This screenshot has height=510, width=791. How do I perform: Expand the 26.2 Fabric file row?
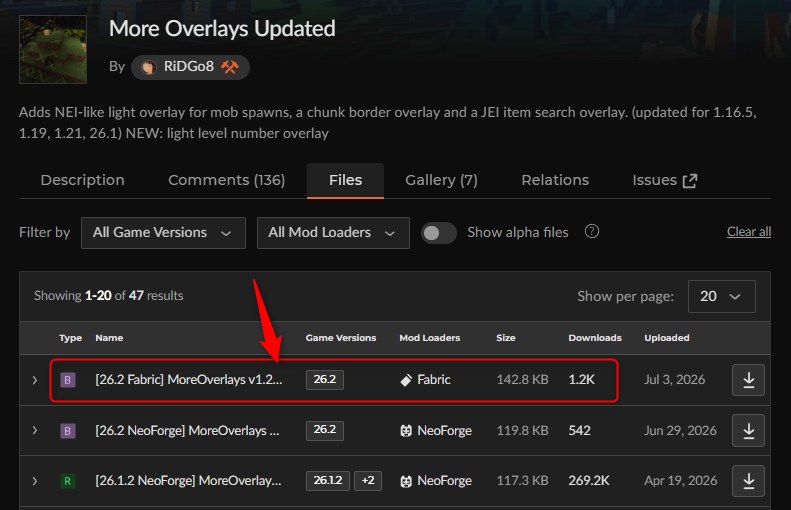34,380
